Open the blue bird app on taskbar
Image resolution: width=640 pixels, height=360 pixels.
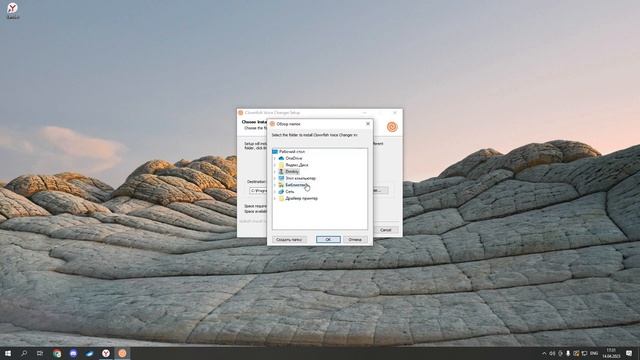[89, 353]
